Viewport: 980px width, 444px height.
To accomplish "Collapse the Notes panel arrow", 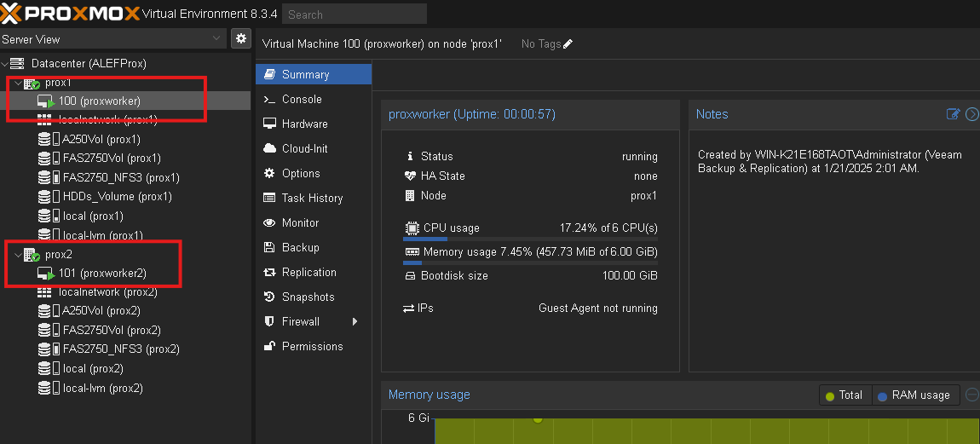I will [971, 114].
